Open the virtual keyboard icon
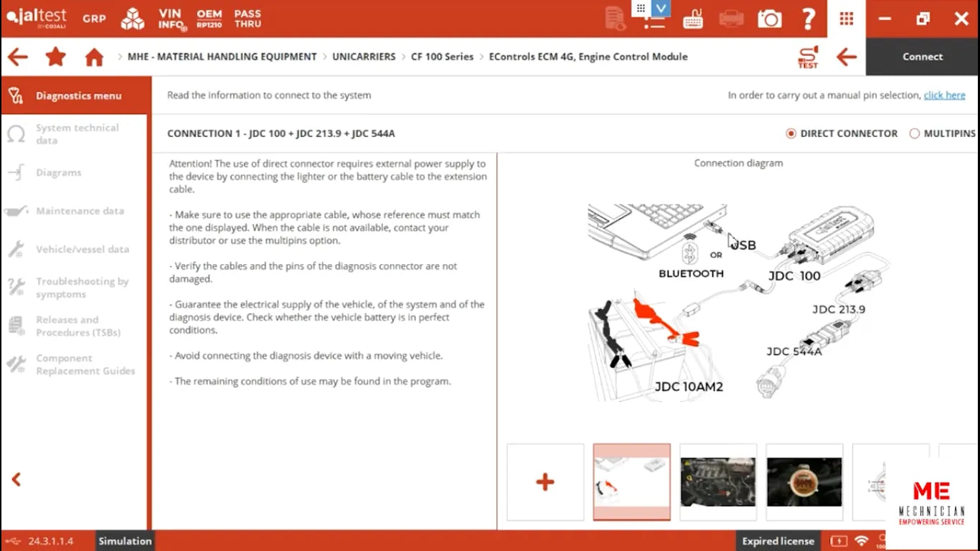The height and width of the screenshot is (551, 980). [692, 19]
